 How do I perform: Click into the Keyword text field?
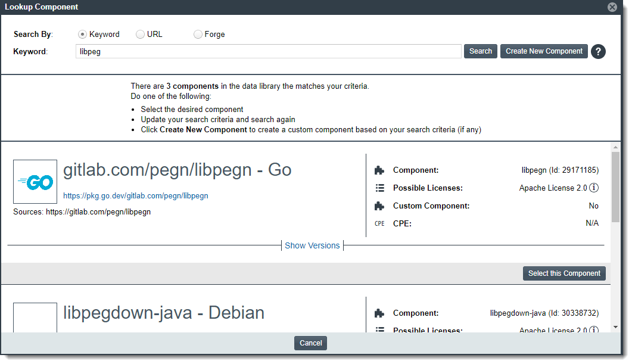click(268, 51)
